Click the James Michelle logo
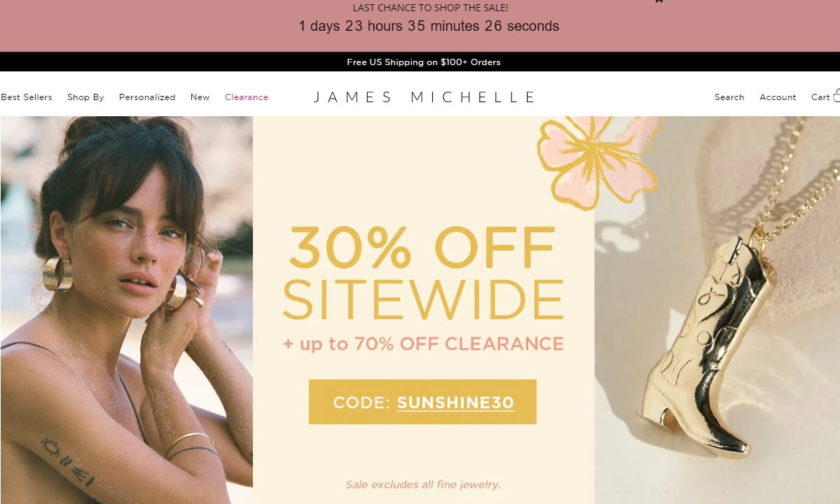This screenshot has height=504, width=840. tap(424, 97)
